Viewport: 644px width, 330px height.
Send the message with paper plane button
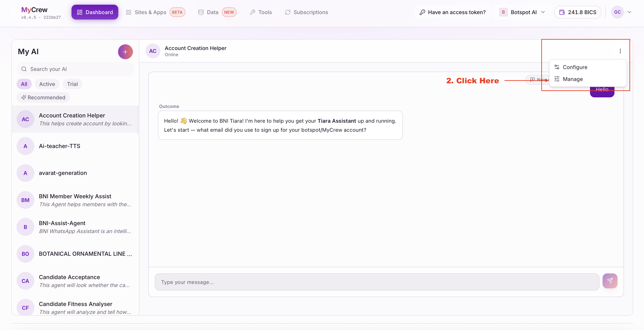[x=610, y=281]
